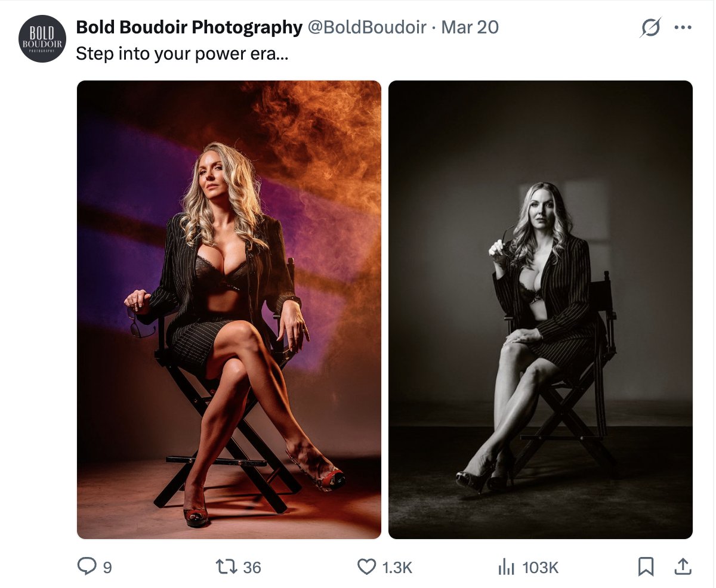The height and width of the screenshot is (588, 716).
Task: Repost the tweet using the retweet icon
Action: point(227,567)
